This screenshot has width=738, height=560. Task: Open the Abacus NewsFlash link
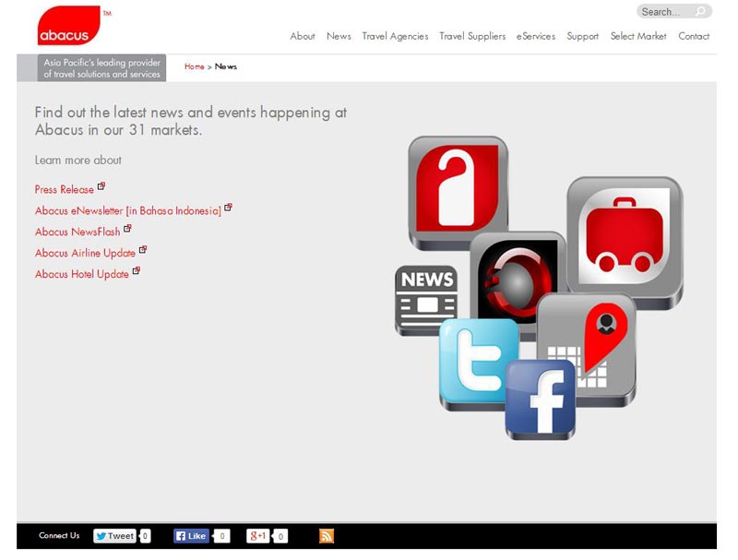click(77, 232)
